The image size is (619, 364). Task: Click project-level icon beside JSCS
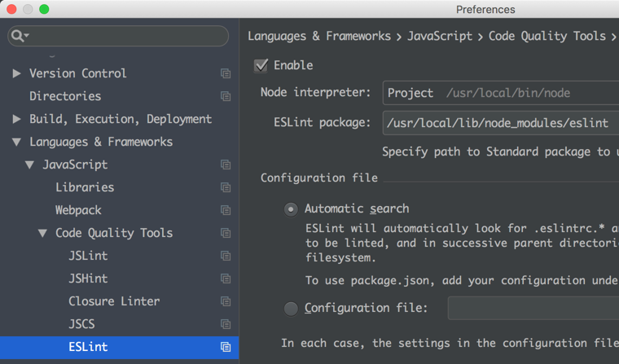226,324
